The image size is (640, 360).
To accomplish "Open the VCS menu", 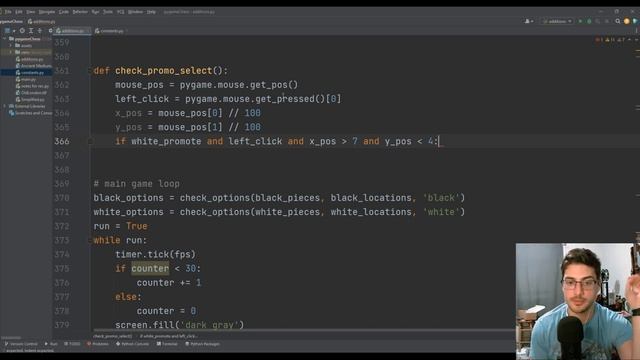I will click(x=120, y=12).
